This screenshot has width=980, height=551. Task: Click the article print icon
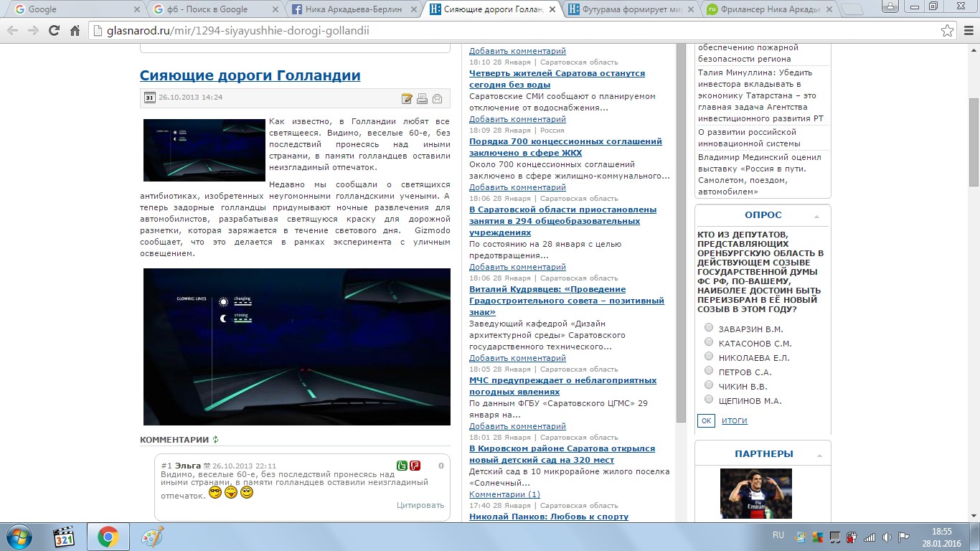pos(422,99)
